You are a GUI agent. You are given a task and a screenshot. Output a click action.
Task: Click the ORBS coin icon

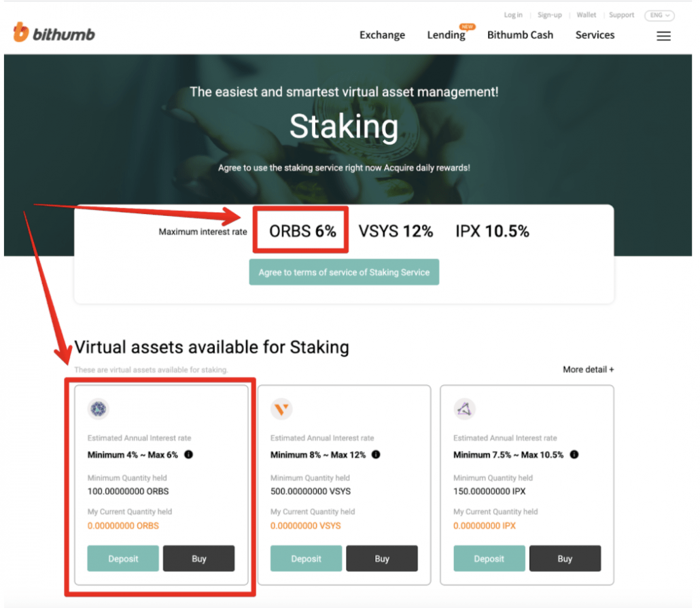point(99,409)
